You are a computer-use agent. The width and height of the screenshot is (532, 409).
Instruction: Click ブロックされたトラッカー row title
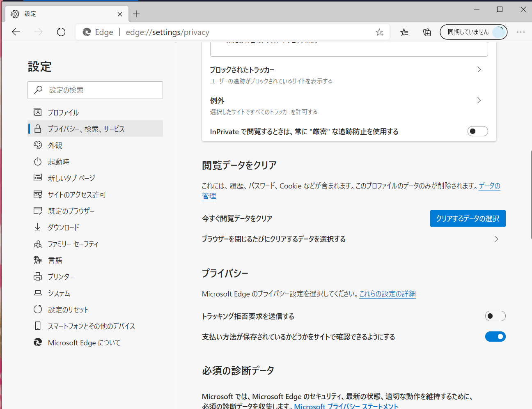242,70
